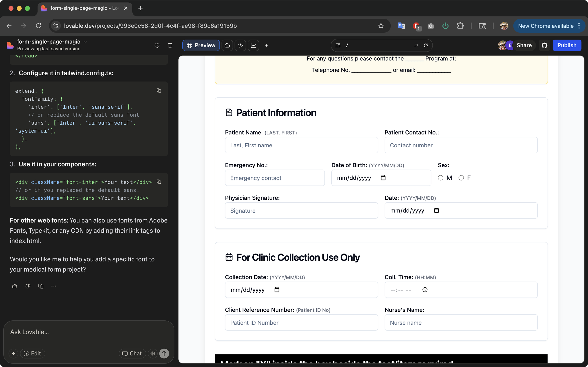The image size is (588, 367).
Task: Toggle the sidebar panel layout icon
Action: click(x=170, y=45)
